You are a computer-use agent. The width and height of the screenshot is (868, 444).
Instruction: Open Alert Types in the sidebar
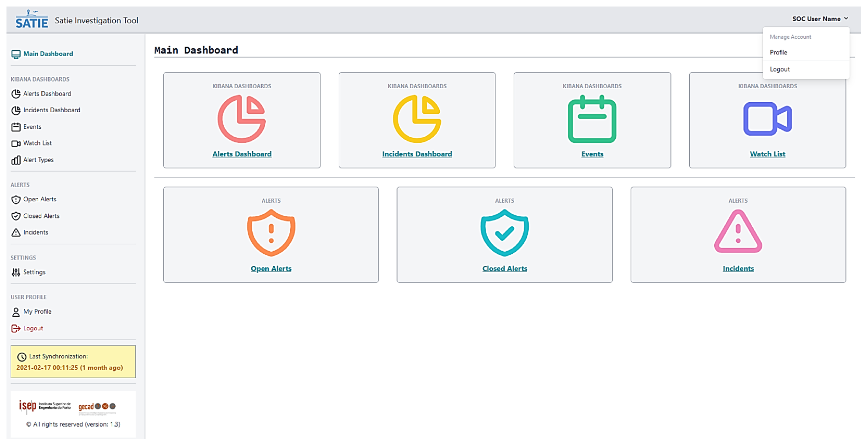coord(38,160)
